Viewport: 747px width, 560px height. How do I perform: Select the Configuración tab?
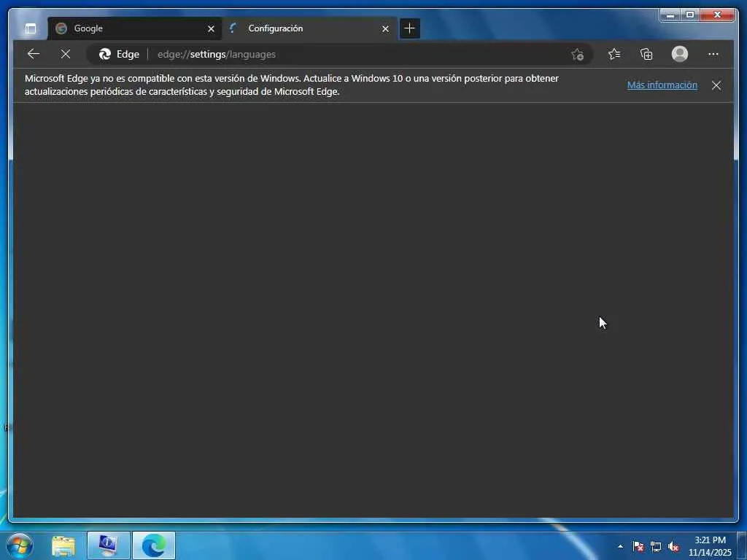coord(309,28)
